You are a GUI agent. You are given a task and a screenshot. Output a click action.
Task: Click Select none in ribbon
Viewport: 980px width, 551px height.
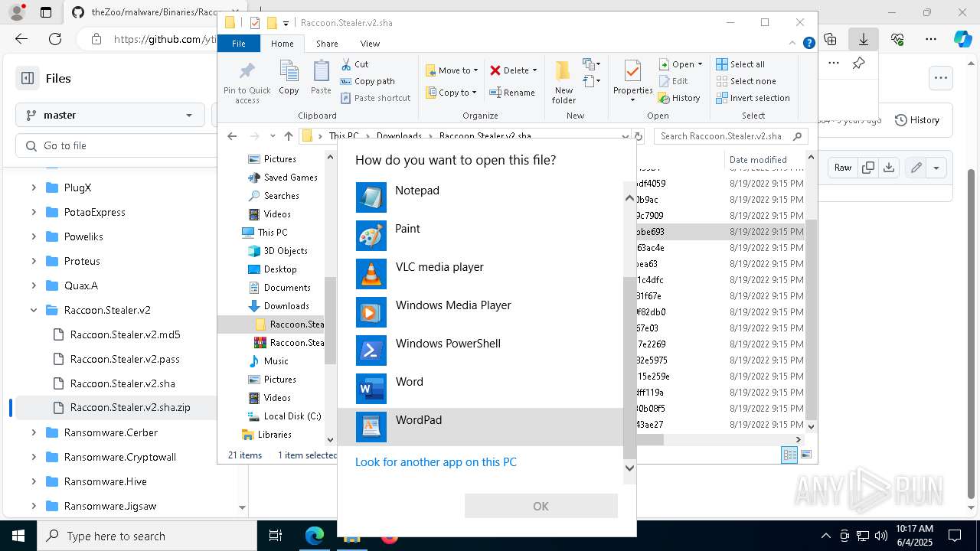pyautogui.click(x=746, y=81)
